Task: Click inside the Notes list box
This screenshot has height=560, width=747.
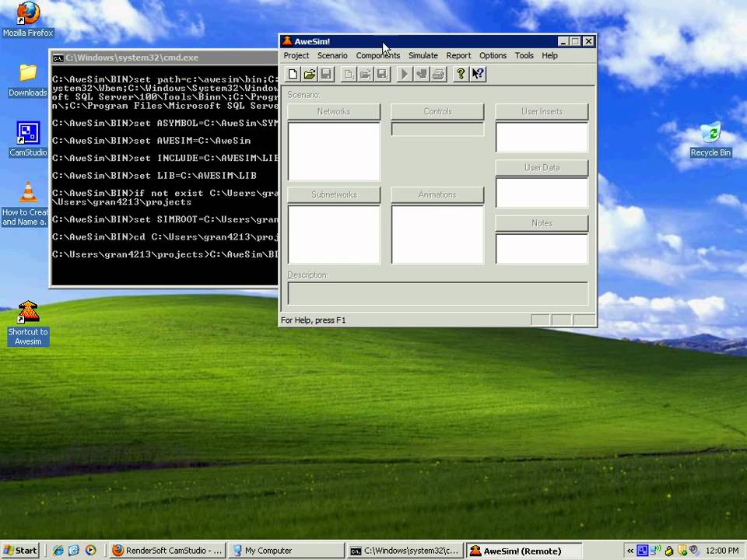Action: click(542, 249)
